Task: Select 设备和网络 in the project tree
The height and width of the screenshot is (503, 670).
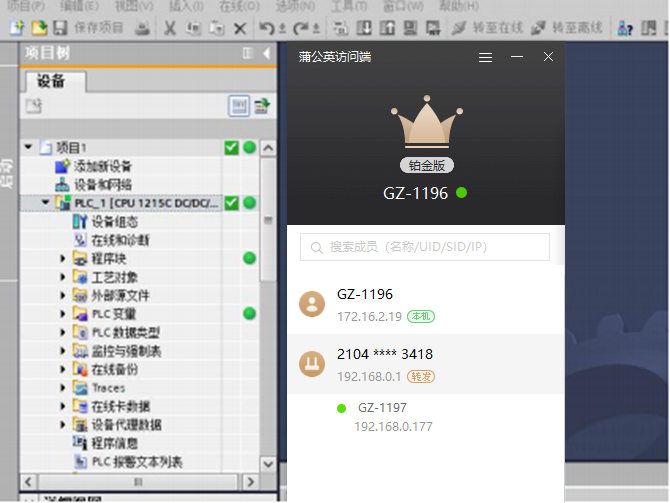Action: click(102, 185)
